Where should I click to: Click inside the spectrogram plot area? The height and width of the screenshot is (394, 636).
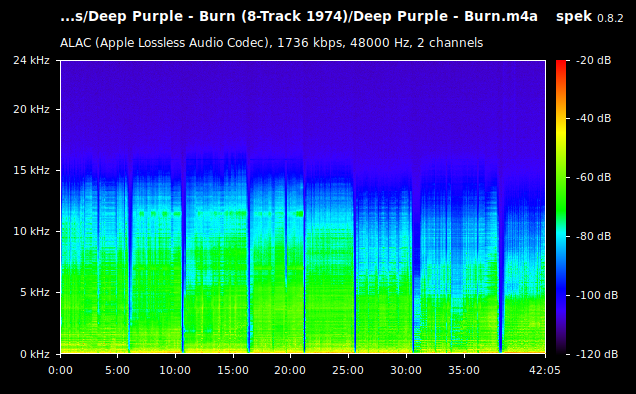coord(303,207)
